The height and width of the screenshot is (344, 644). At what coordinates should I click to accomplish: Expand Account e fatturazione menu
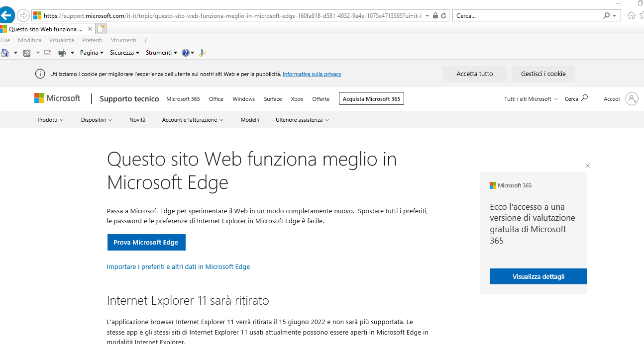pos(193,120)
